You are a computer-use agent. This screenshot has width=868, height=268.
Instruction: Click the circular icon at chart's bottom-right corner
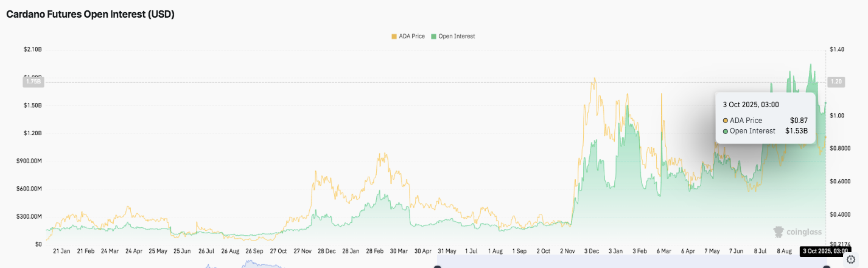[851, 259]
